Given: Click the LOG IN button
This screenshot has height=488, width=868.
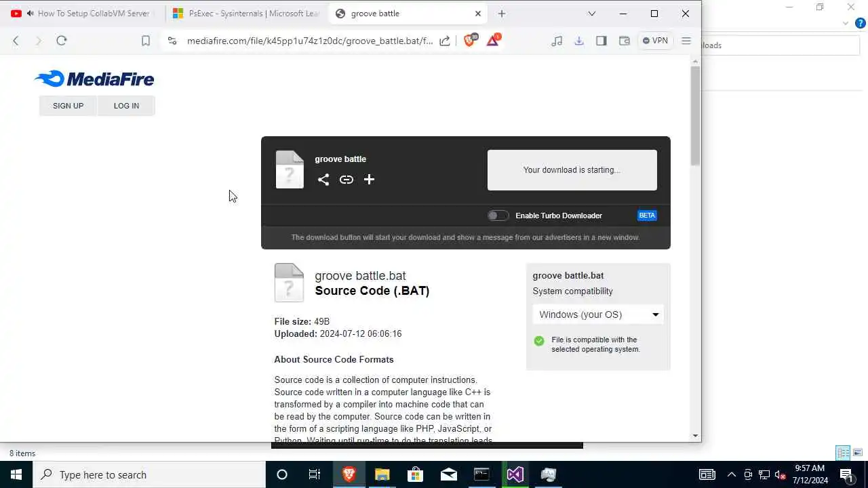Looking at the screenshot, I should (126, 106).
